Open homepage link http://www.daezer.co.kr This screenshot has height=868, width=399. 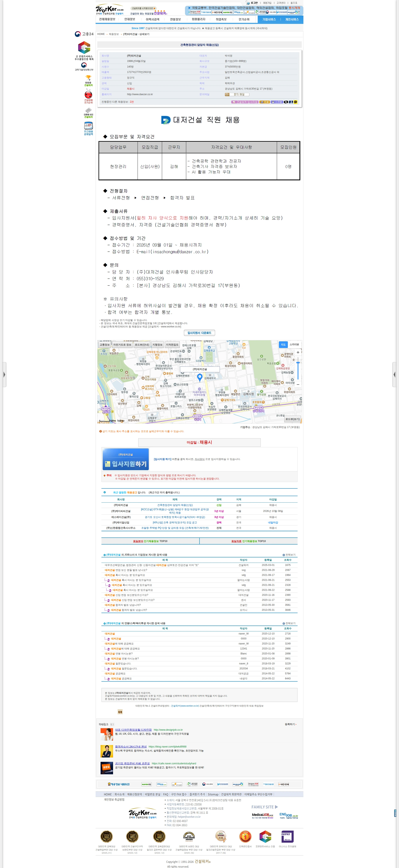140,94
